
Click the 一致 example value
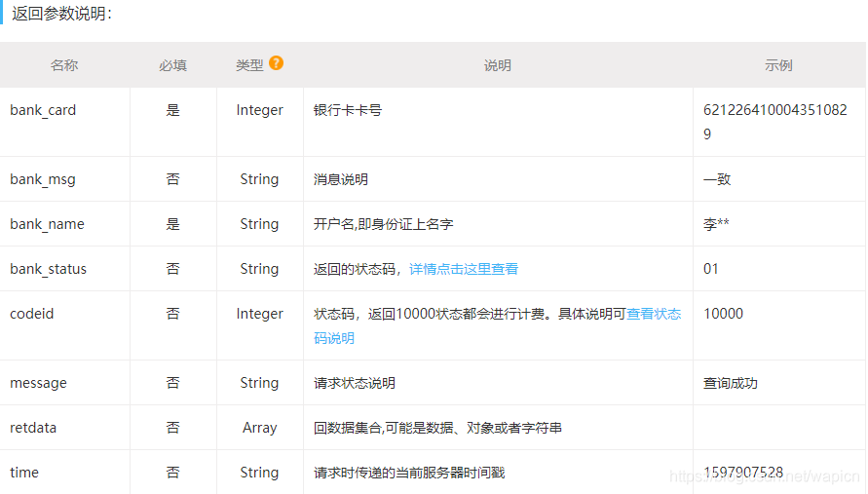click(717, 179)
